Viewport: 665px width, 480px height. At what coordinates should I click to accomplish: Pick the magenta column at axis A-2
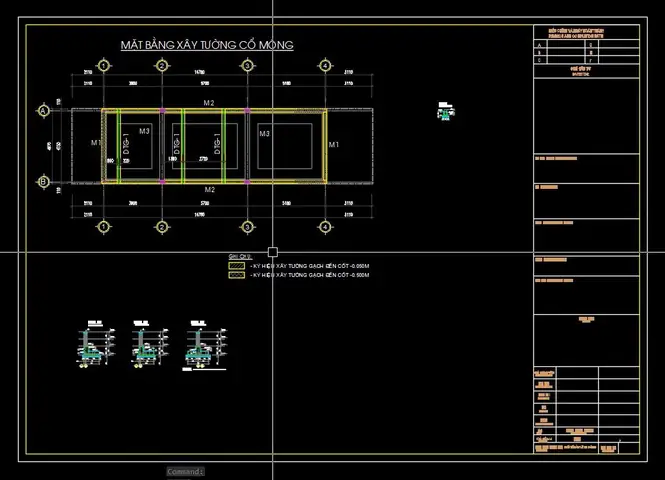pos(162,111)
